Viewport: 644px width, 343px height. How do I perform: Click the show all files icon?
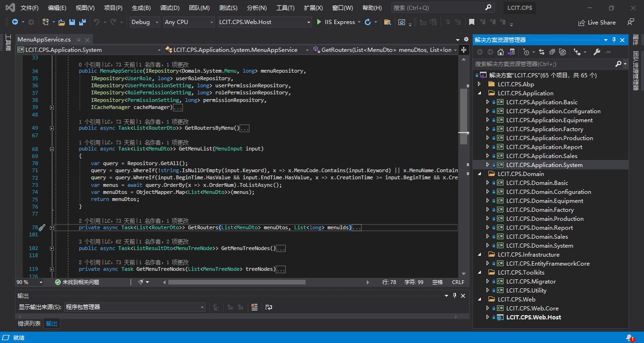click(x=562, y=52)
